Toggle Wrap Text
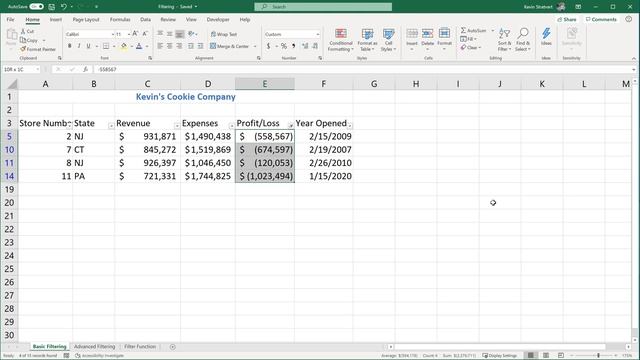This screenshot has width=640, height=360. click(x=224, y=34)
